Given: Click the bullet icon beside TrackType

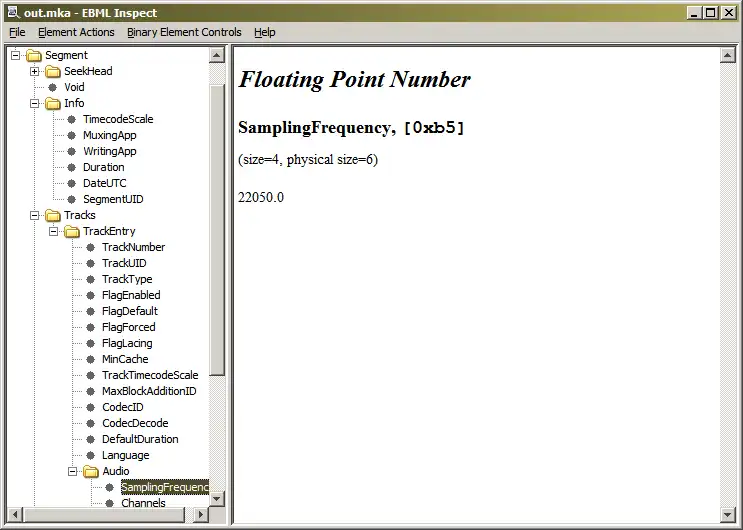Looking at the screenshot, I should pyautogui.click(x=91, y=280).
